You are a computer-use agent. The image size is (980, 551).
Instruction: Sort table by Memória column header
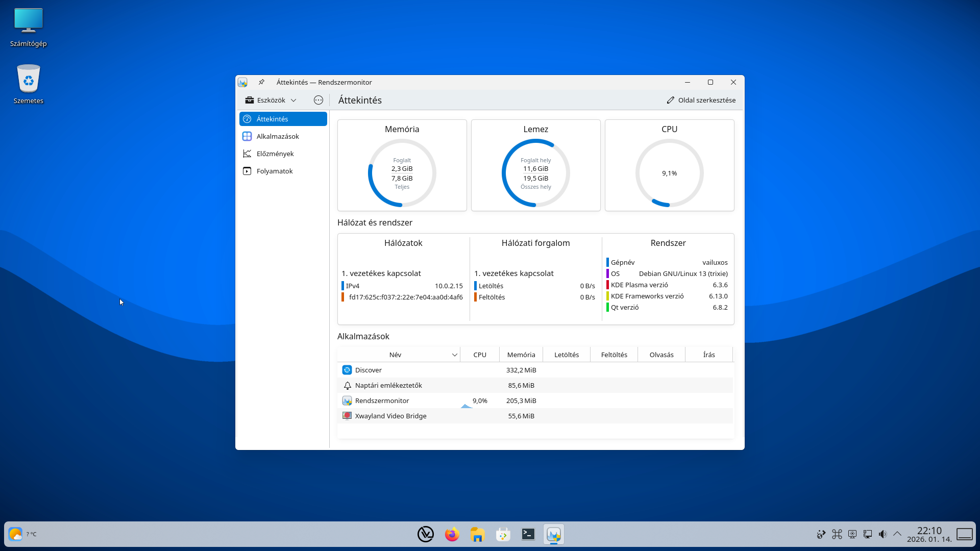tap(521, 355)
